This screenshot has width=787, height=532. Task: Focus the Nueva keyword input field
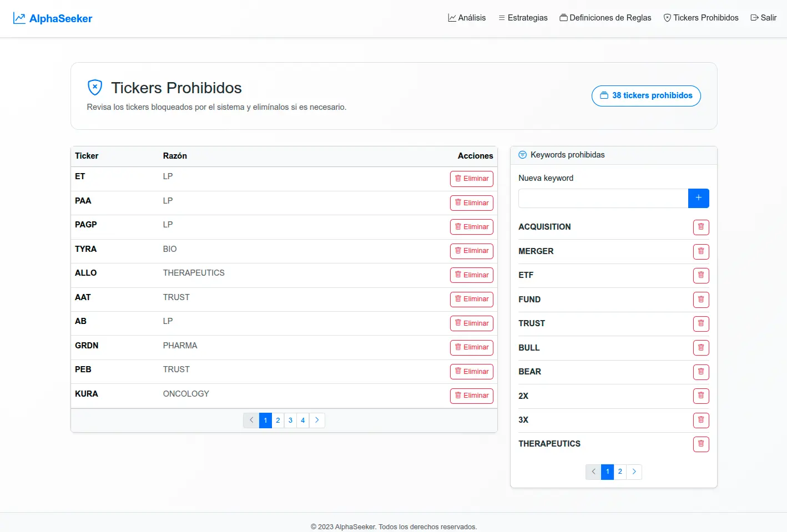[x=603, y=198]
